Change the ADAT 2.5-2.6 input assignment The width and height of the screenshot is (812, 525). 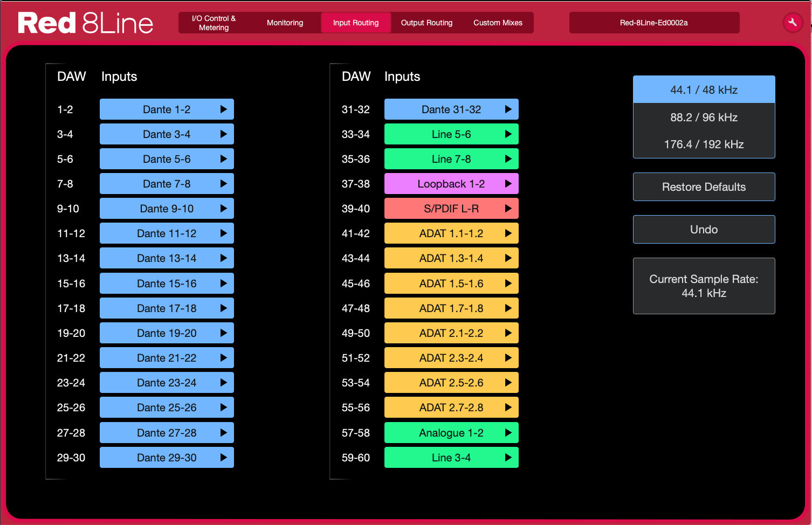(x=451, y=383)
